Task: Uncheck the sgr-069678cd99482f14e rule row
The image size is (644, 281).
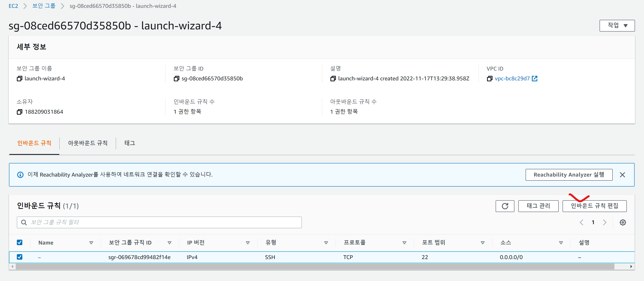Action: point(20,257)
